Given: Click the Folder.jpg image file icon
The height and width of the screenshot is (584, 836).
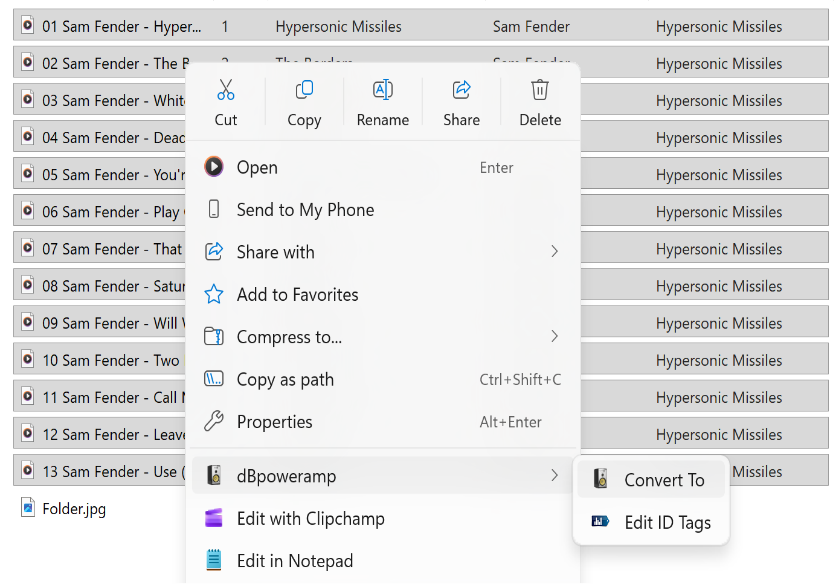Looking at the screenshot, I should (28, 507).
